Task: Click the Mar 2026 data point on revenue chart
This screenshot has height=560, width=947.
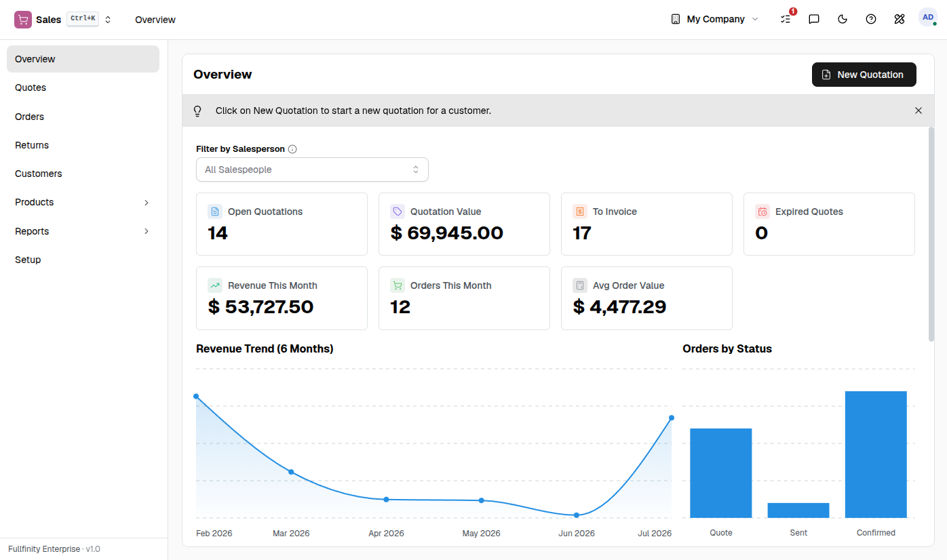Action: pyautogui.click(x=291, y=472)
